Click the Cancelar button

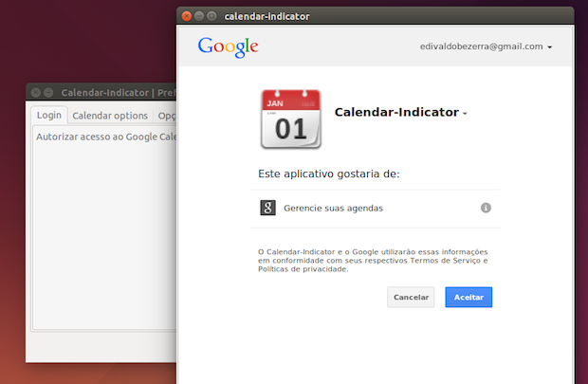pos(411,297)
